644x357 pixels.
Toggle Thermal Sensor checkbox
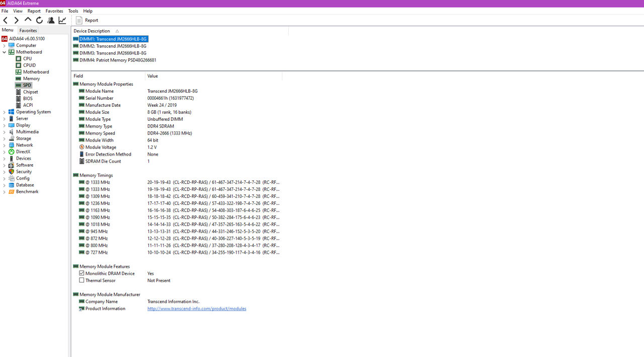pyautogui.click(x=82, y=280)
